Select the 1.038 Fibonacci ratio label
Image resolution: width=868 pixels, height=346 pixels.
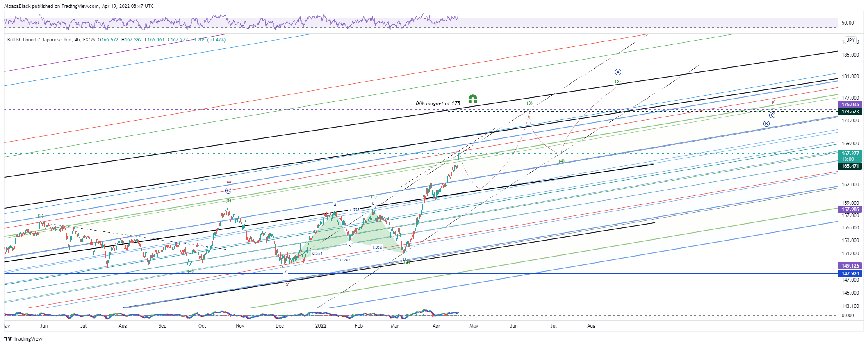[x=354, y=210]
